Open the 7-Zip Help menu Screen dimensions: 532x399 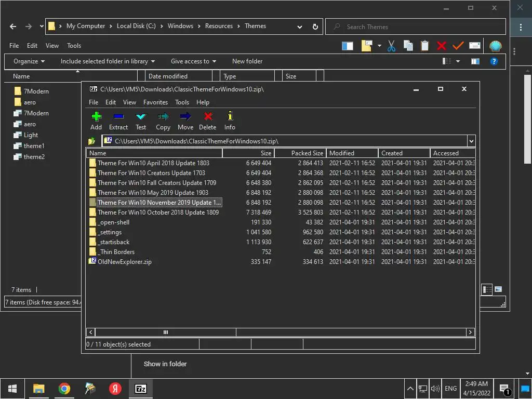point(203,102)
